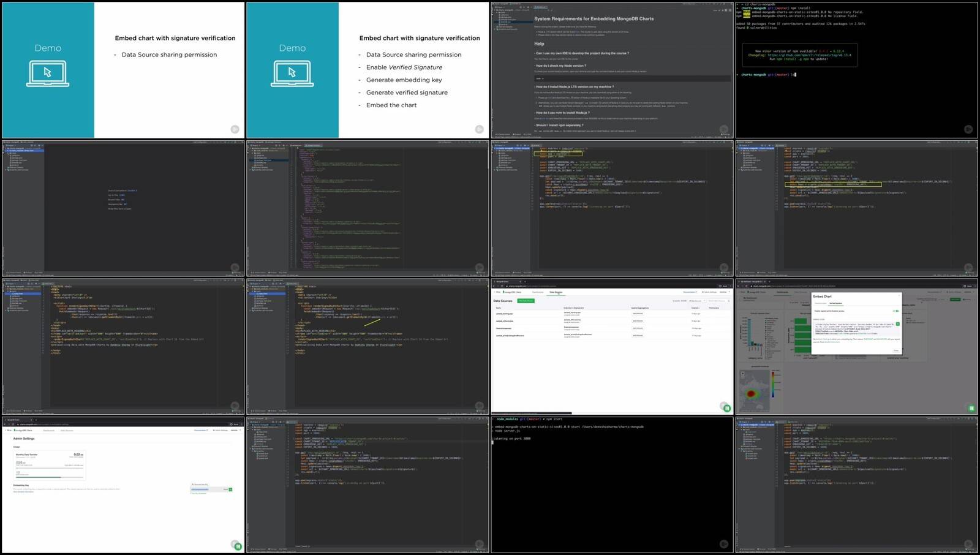The width and height of the screenshot is (980, 555).
Task: Close the Embed Chart dialog with the Close button
Action: pos(896,350)
